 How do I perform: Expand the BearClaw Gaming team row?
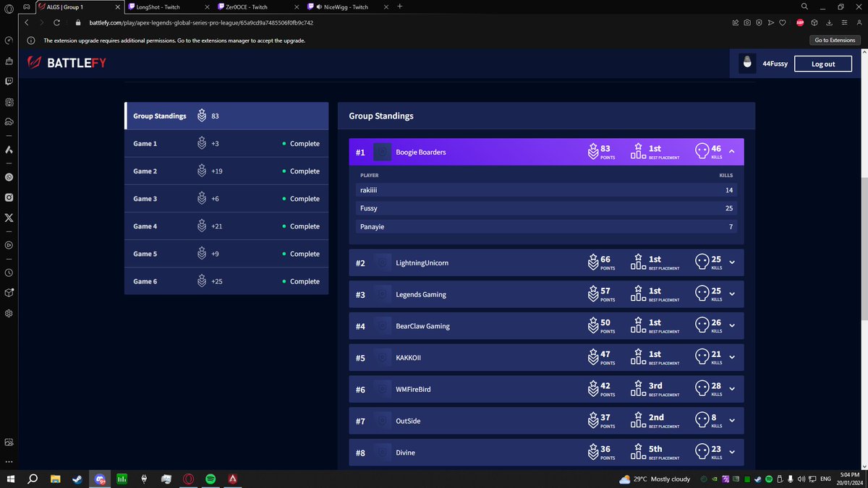(x=731, y=326)
